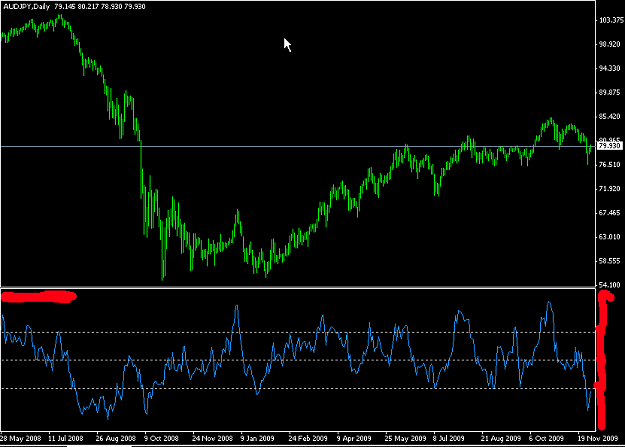This screenshot has height=447, width=625.
Task: Click the 9 Apr 2009 date label
Action: (354, 439)
